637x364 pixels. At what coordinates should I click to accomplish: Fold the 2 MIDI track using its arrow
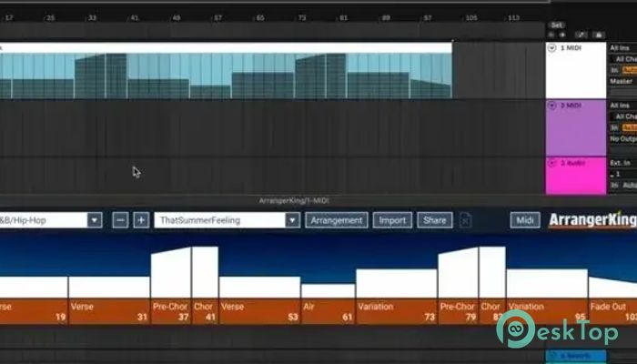(x=552, y=106)
